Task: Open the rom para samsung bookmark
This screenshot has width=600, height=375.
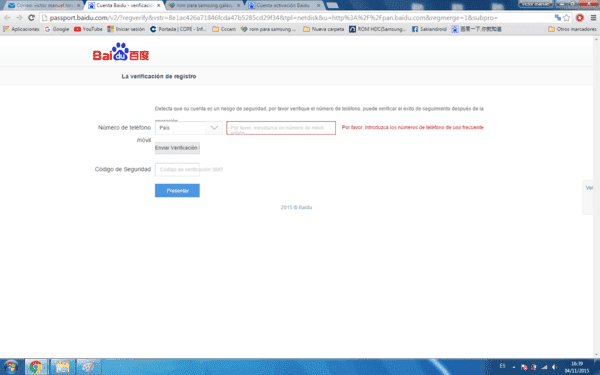Action: click(x=268, y=29)
